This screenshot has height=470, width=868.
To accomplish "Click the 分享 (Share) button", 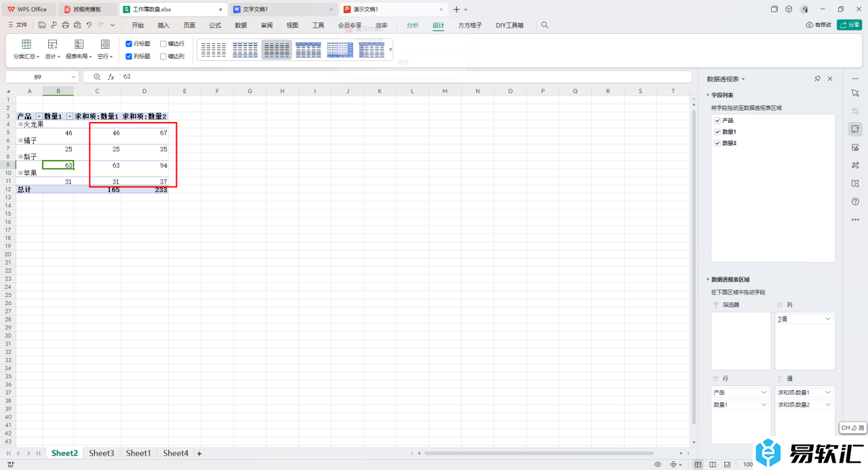I will pos(850,24).
